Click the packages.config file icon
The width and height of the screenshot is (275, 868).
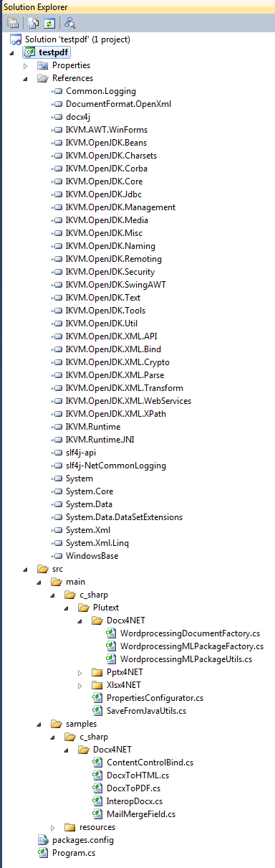(x=43, y=839)
